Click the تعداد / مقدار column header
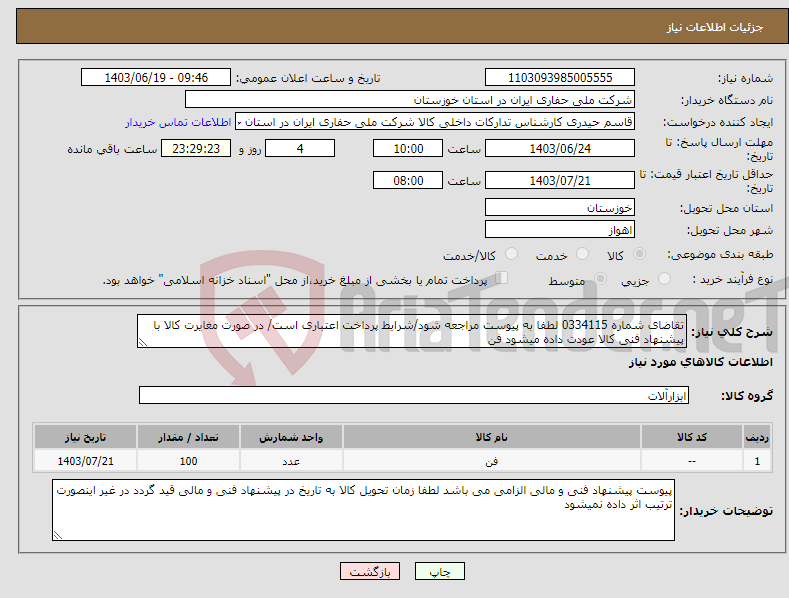Viewport: 789px width, 598px height. tap(188, 437)
